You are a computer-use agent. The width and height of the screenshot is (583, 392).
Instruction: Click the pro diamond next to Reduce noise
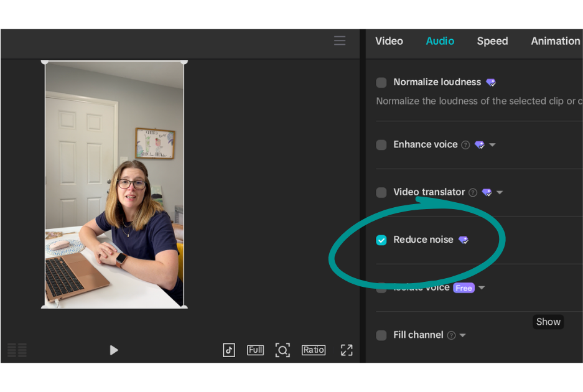(464, 240)
